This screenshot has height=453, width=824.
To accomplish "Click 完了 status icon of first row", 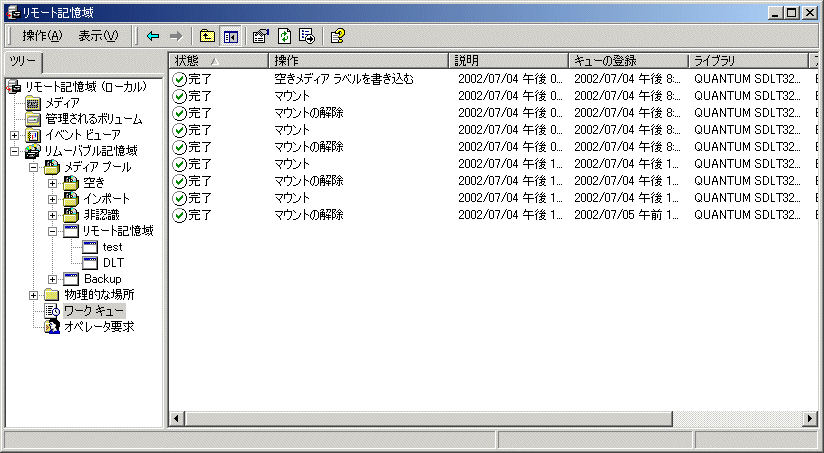I will [x=180, y=79].
